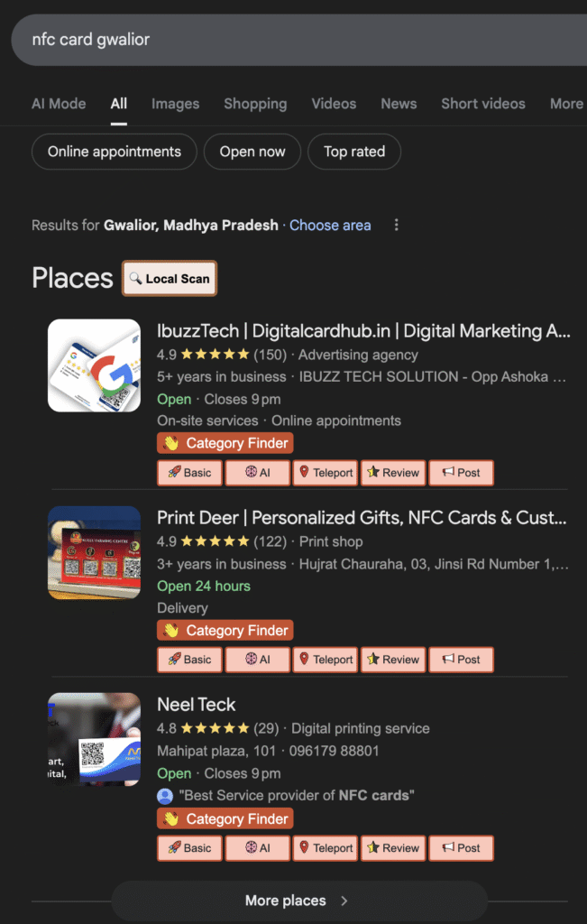
Task: Click Review star button for IbuzzTech
Action: pyautogui.click(x=392, y=473)
